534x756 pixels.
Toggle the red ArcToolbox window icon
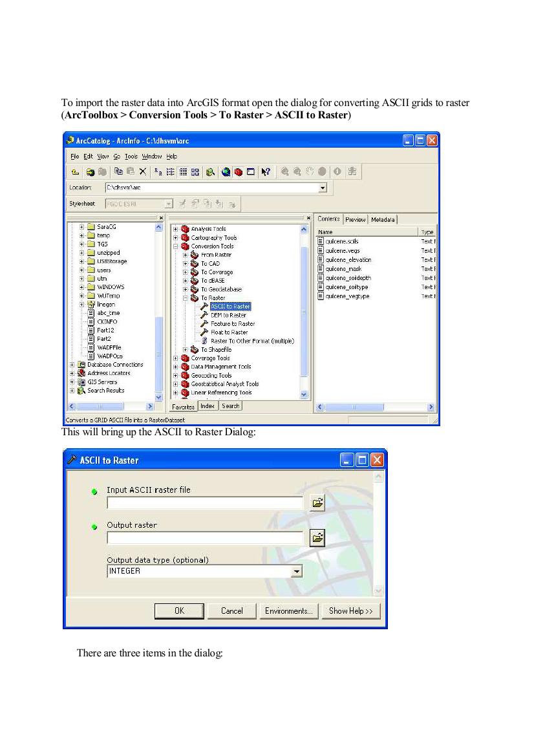pos(238,171)
